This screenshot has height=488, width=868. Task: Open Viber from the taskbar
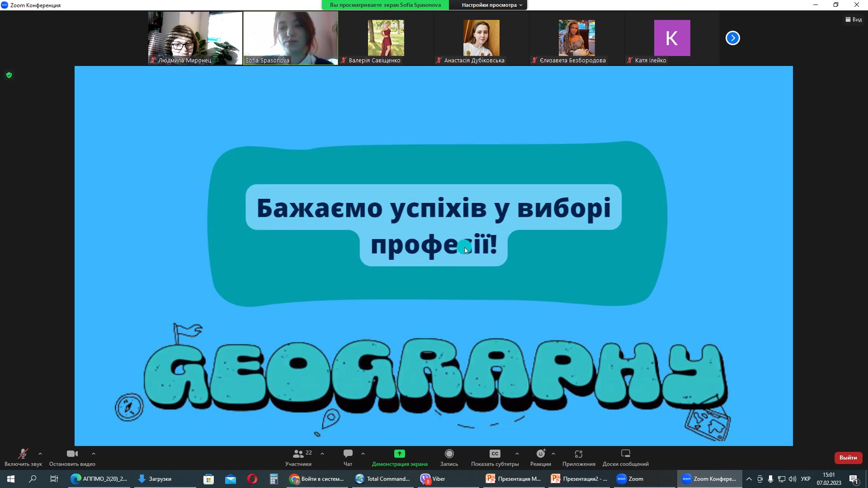(x=433, y=479)
